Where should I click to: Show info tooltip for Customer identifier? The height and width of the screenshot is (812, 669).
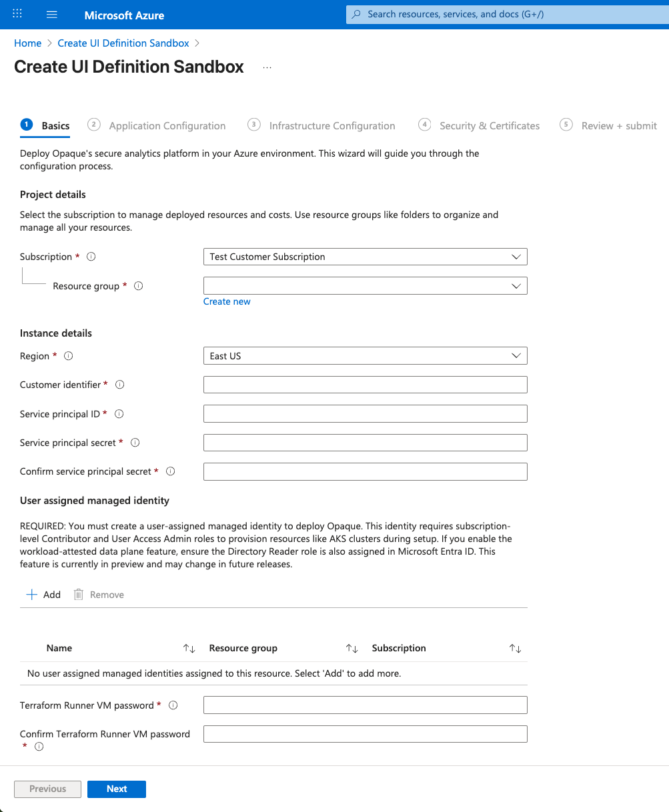(x=120, y=385)
